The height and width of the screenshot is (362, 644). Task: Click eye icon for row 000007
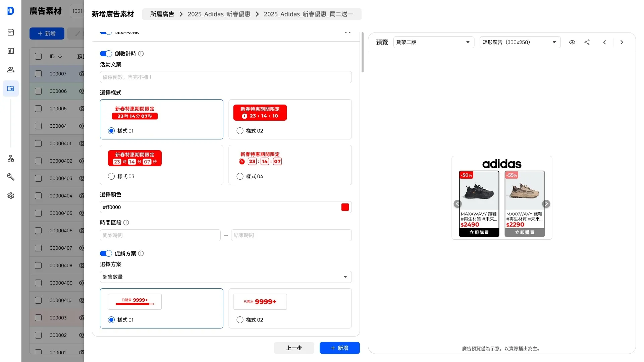click(81, 74)
